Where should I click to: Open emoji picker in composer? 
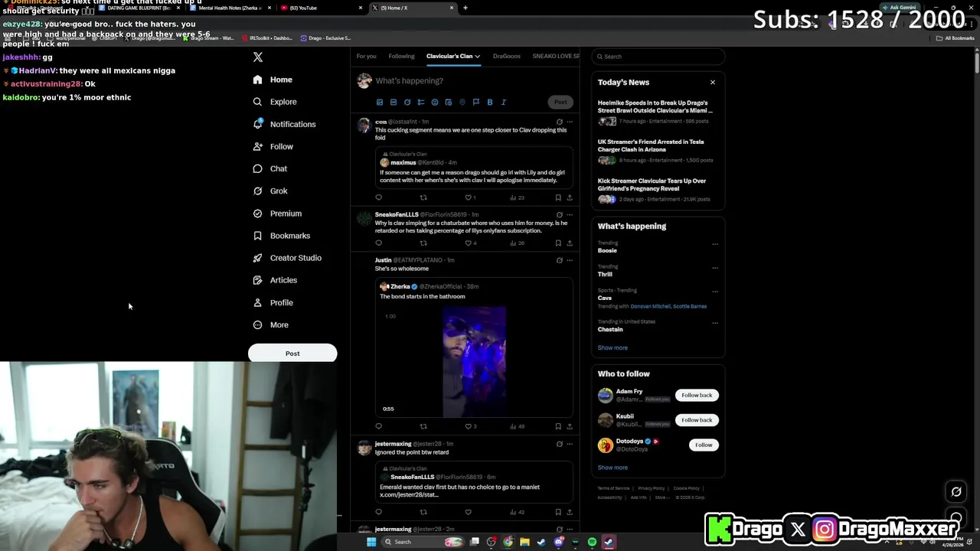coord(435,102)
